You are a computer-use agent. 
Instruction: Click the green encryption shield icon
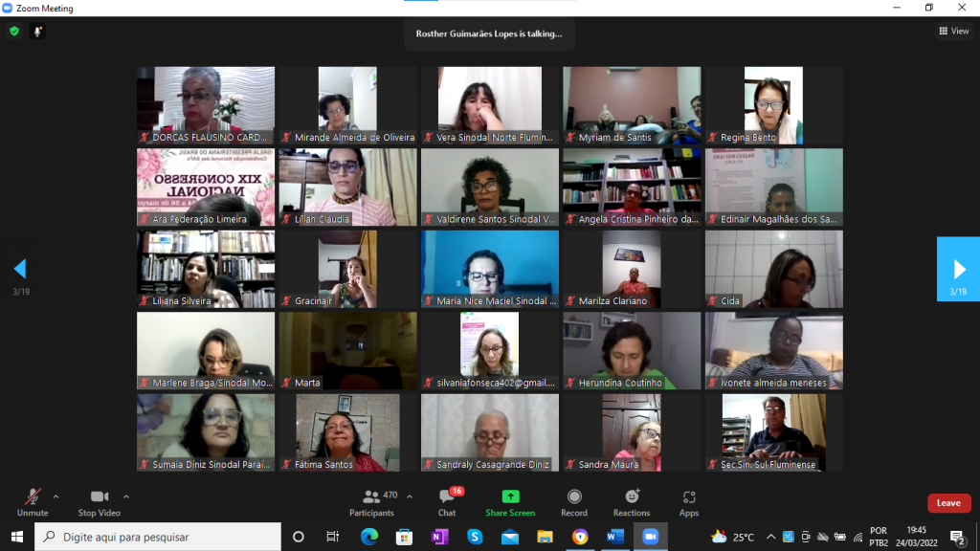(14, 32)
